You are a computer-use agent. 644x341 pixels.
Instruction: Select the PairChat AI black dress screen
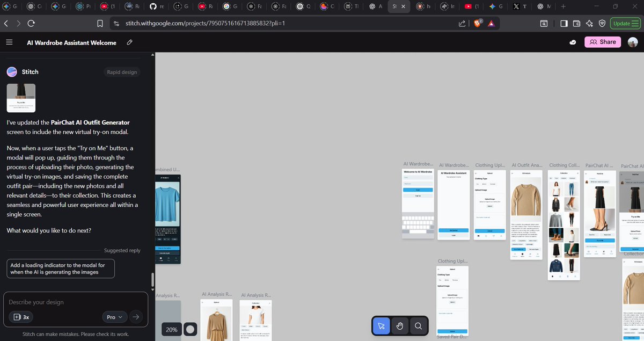[599, 214]
